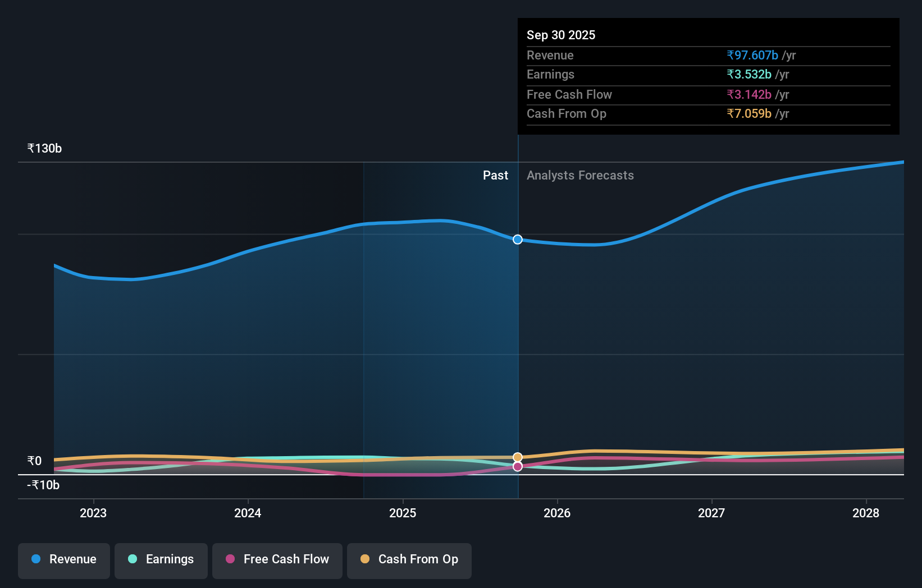Toggle the Revenue legend item
Viewport: 922px width, 588px height.
click(63, 560)
